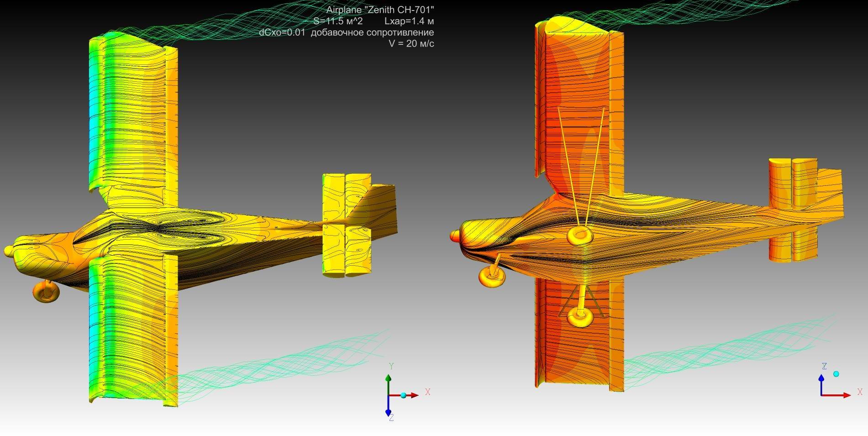Click the propeller spinner in left view

(9, 251)
